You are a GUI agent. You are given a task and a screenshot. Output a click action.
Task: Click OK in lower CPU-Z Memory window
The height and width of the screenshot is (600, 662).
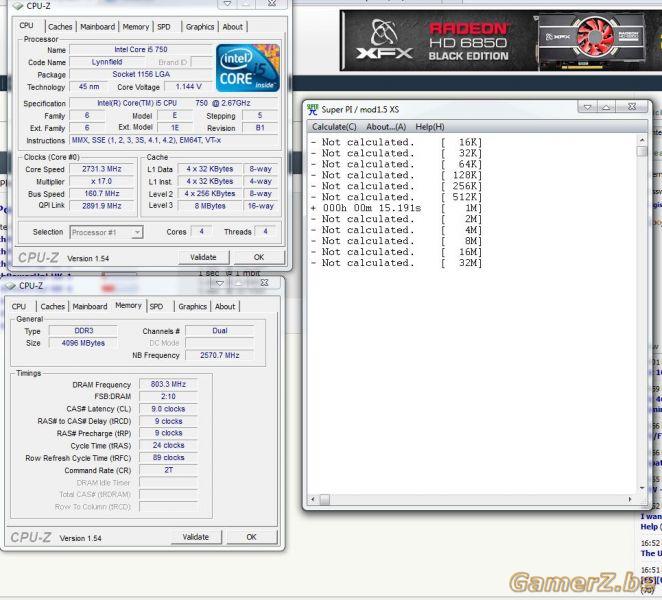tap(251, 537)
